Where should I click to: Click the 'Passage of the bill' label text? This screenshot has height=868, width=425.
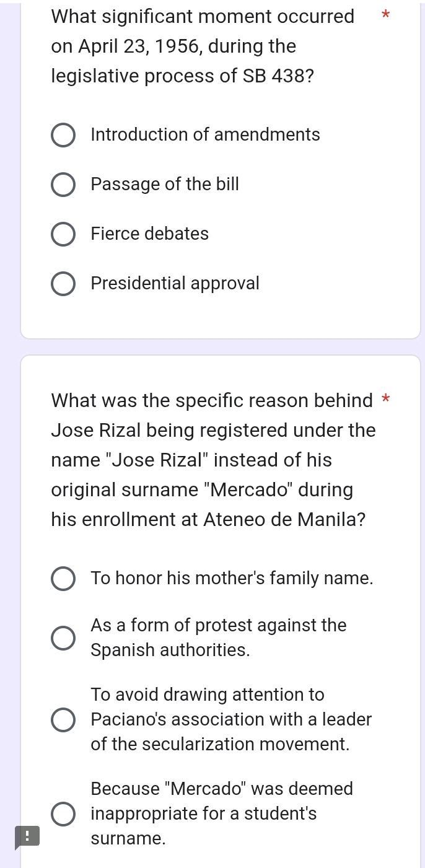pos(164,185)
